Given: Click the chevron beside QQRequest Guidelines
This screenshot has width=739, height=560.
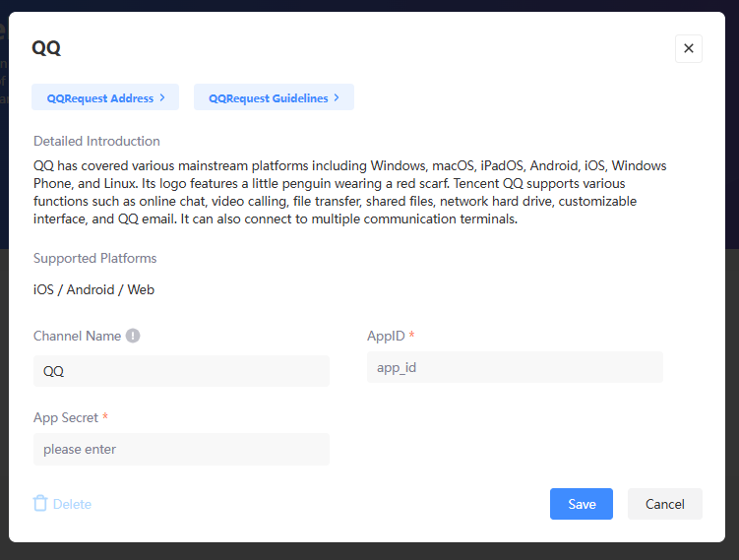Looking at the screenshot, I should [337, 97].
